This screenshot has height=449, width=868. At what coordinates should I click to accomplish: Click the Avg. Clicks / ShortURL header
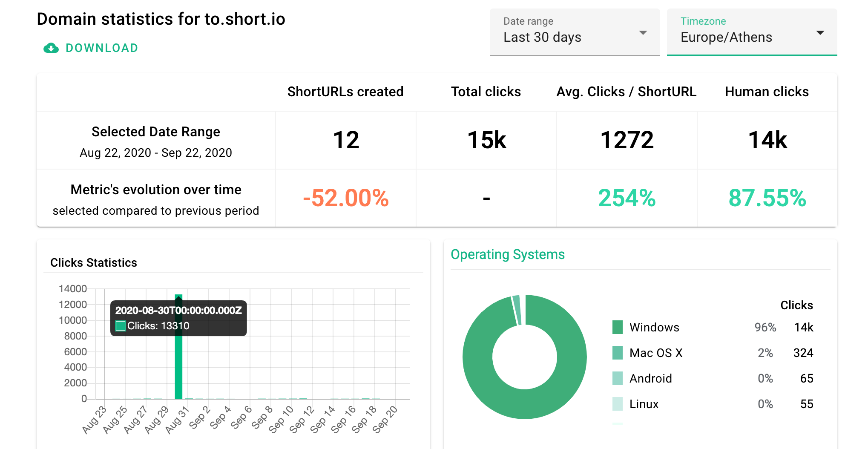click(x=626, y=92)
